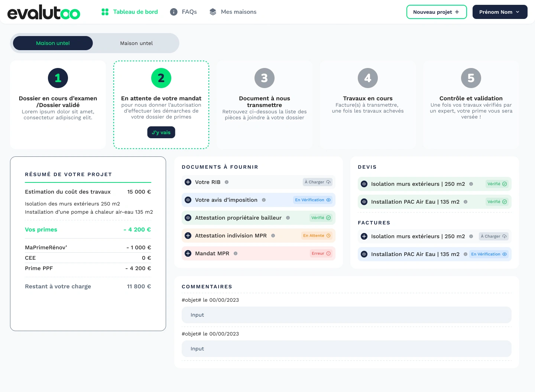Click the FAQs info icon
Screen dimensions: 535x392
click(174, 12)
